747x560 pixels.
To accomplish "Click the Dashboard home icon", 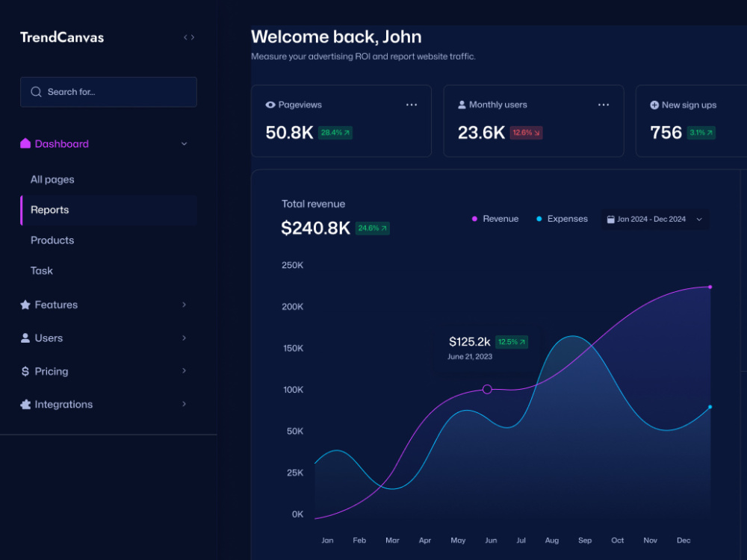I will tap(25, 143).
